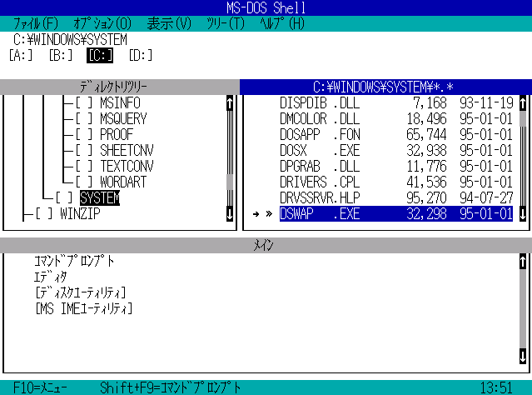
Task: Click the date 93-11-19 of DISPDIB.DLL
Action: pyautogui.click(x=486, y=102)
